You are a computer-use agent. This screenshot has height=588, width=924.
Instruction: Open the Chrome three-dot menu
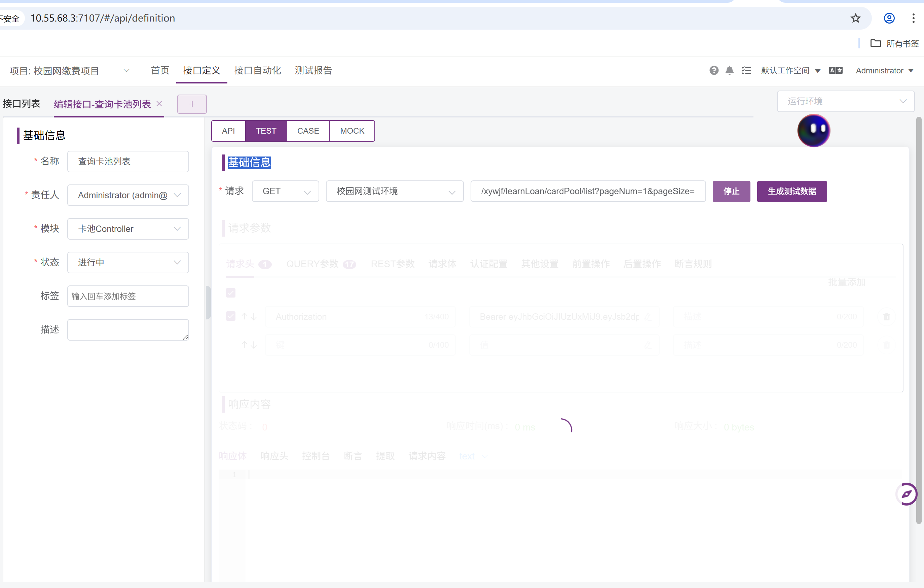tap(913, 18)
